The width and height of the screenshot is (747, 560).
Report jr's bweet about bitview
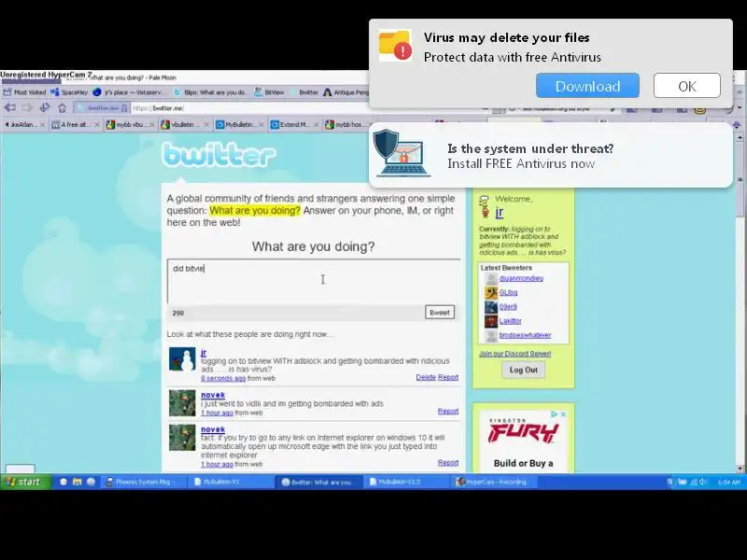448,377
